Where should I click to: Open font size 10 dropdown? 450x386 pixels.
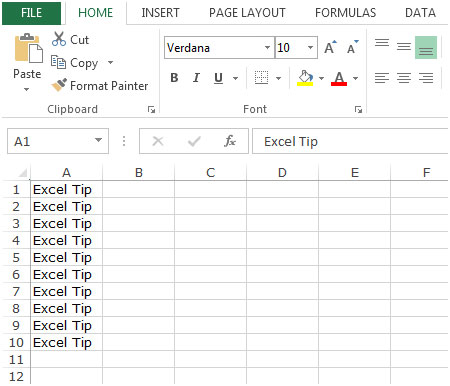[310, 47]
